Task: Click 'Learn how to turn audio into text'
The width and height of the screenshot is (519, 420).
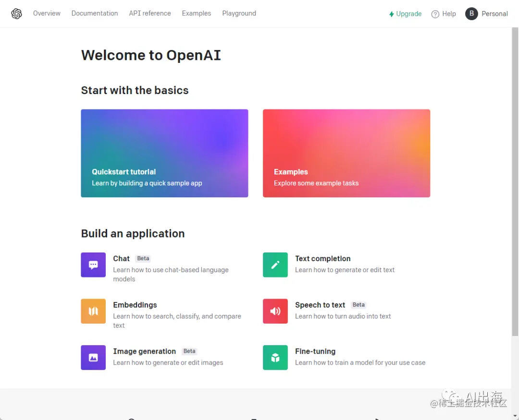Action: tap(343, 316)
